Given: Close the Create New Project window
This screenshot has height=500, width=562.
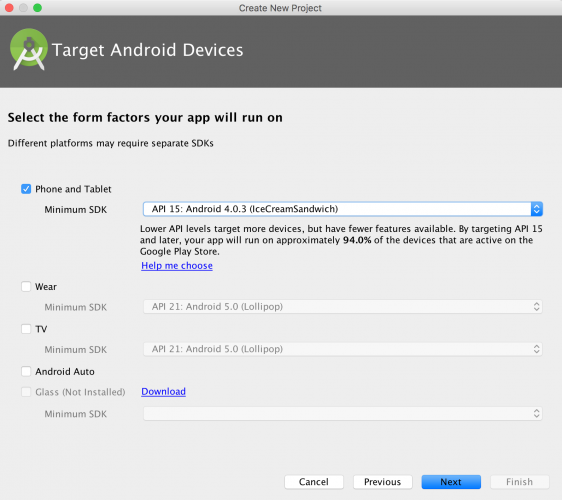Looking at the screenshot, I should pos(9,8).
